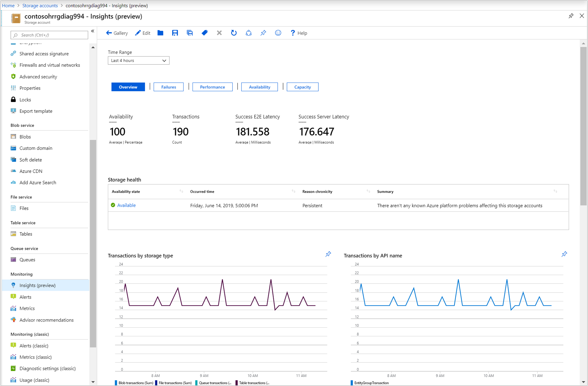Select the Performance tab
588x386 pixels.
pos(212,86)
